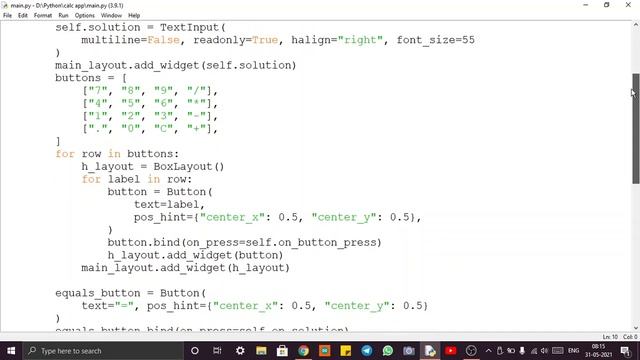Click the word 'False' in multiline argument
Screen dimensions: 640x360
(x=163, y=40)
